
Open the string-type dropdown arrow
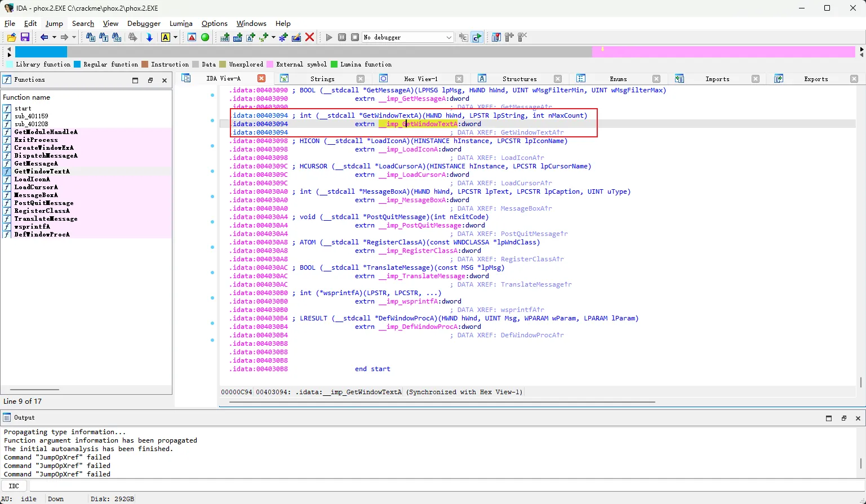coord(273,37)
